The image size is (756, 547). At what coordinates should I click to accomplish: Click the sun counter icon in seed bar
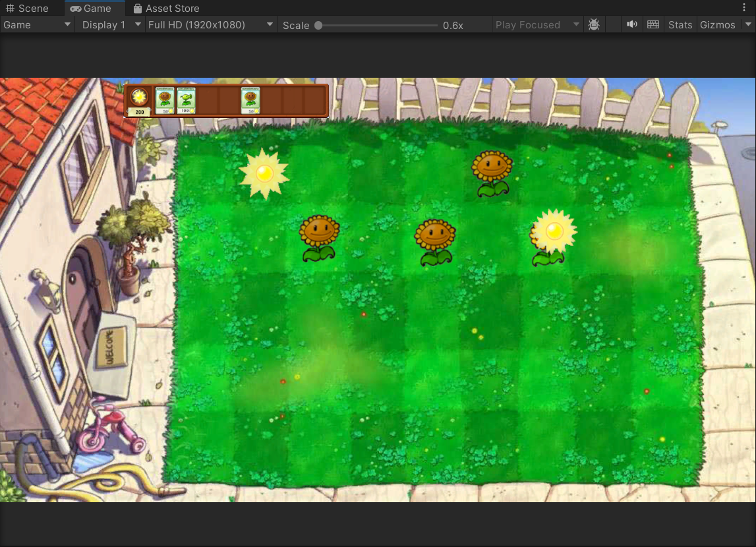[139, 97]
